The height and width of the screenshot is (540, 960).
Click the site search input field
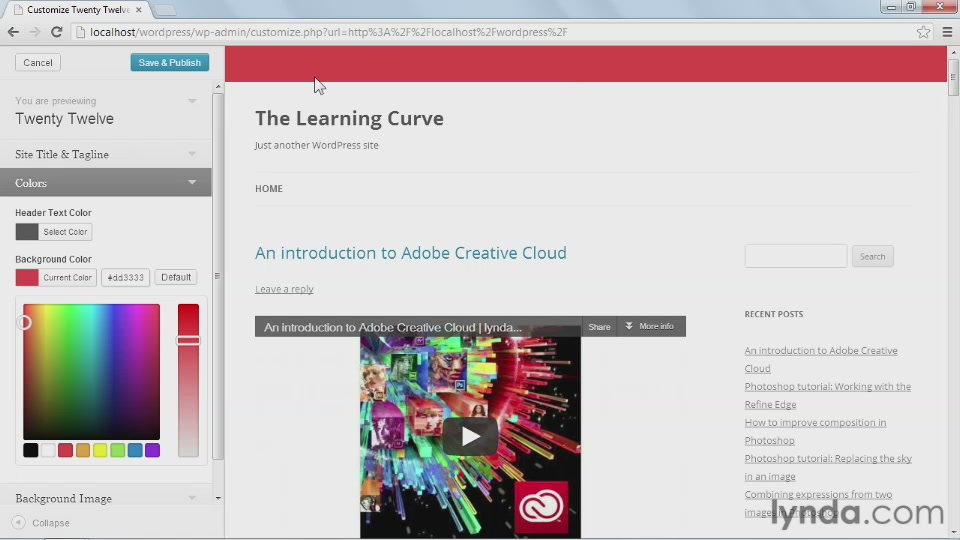pyautogui.click(x=795, y=256)
